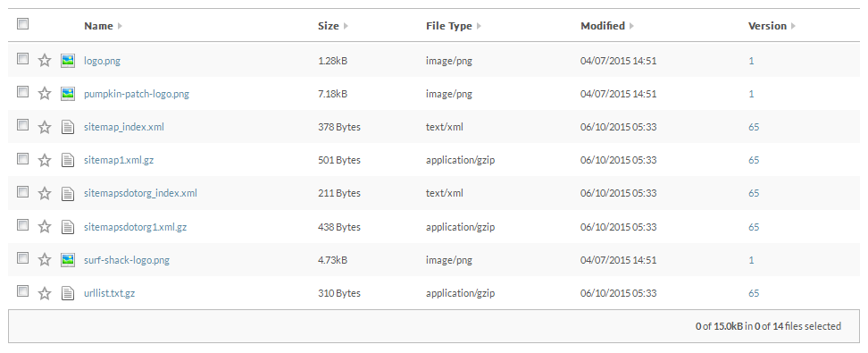The image size is (868, 353).
Task: Open version 65 of sitemapsdotorg_index.xml
Action: (754, 193)
